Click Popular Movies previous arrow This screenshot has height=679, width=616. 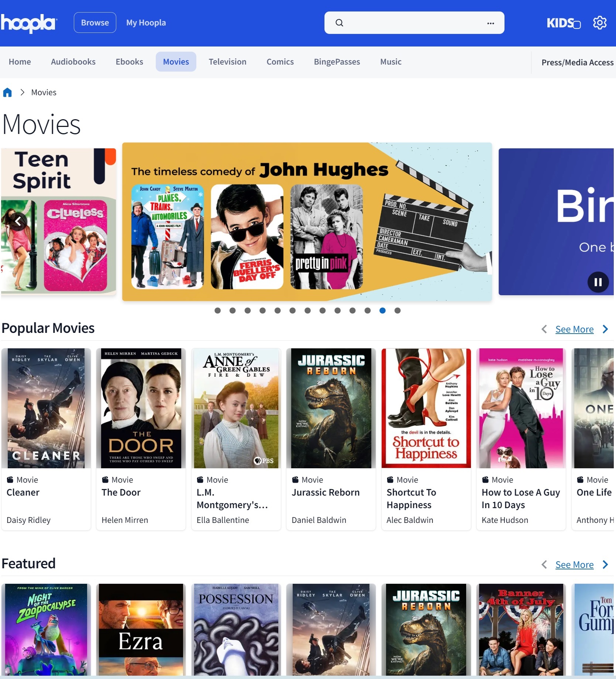(544, 329)
